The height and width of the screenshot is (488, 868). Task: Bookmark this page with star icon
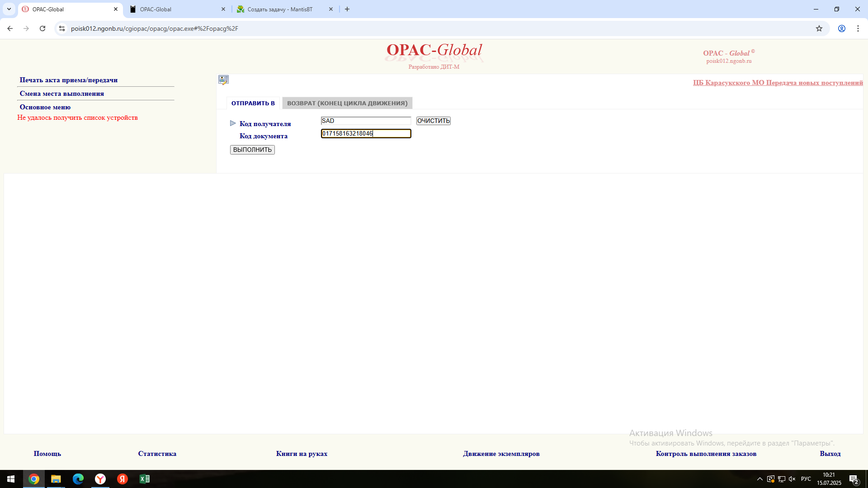coord(819,28)
